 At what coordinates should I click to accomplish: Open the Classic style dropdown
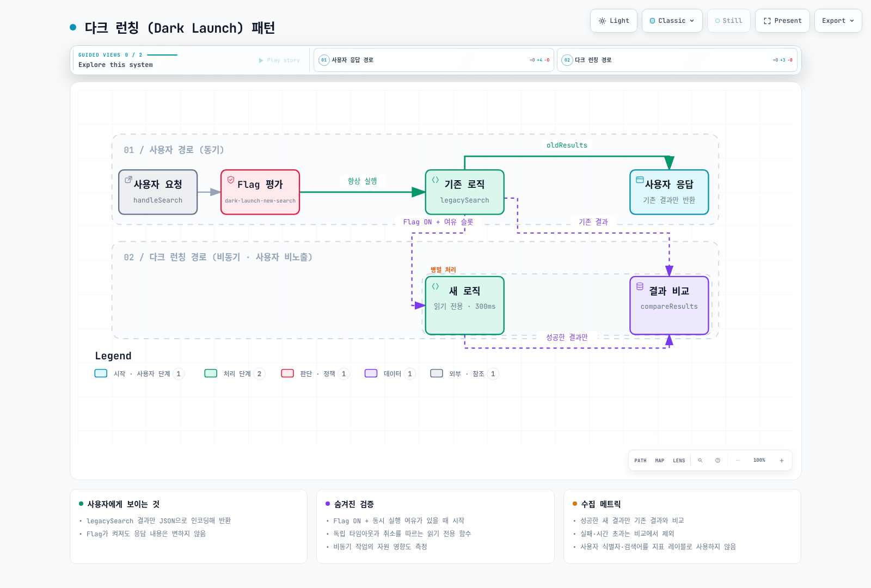(672, 21)
